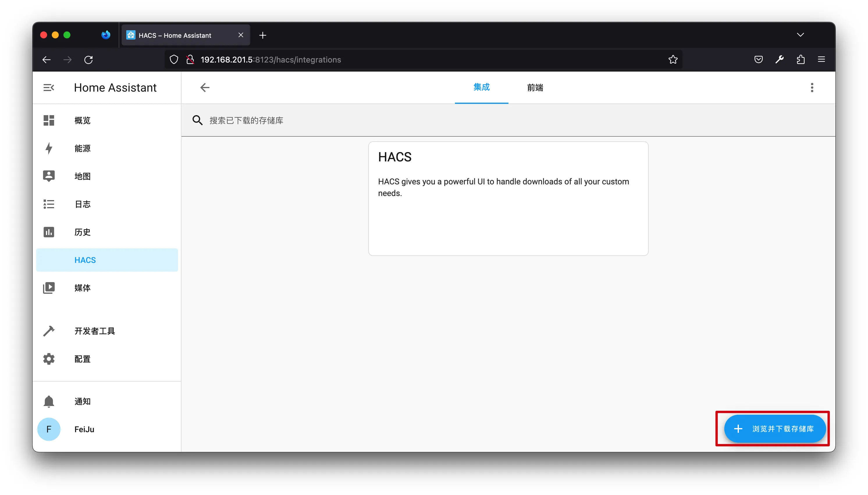Open the 历史 history chart icon
Viewport: 868px width, 495px height.
[49, 232]
